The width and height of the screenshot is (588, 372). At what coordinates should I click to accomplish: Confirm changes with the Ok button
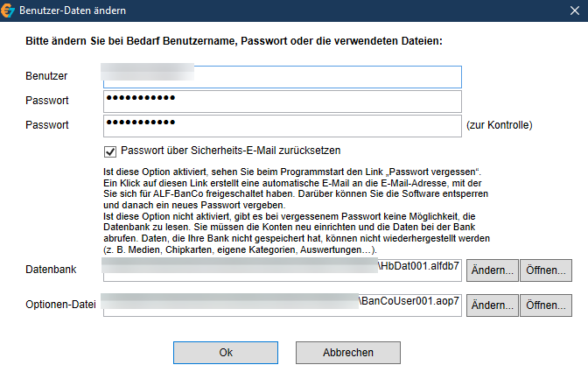point(226,353)
